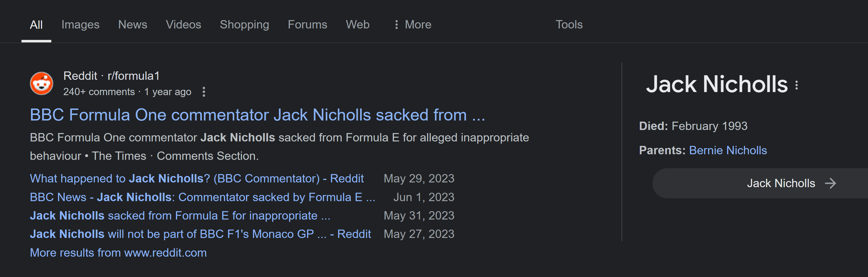The width and height of the screenshot is (868, 277).
Task: Open the Tools options
Action: tap(569, 25)
